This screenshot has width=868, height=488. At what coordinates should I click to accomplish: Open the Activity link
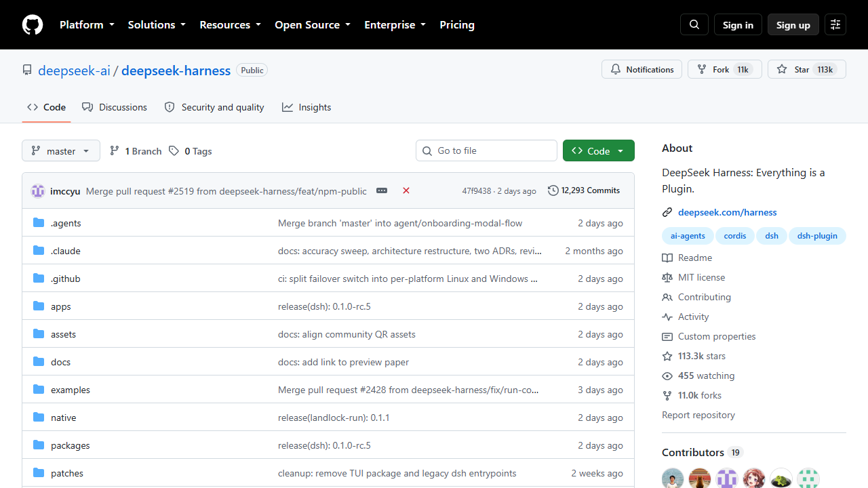point(686,317)
